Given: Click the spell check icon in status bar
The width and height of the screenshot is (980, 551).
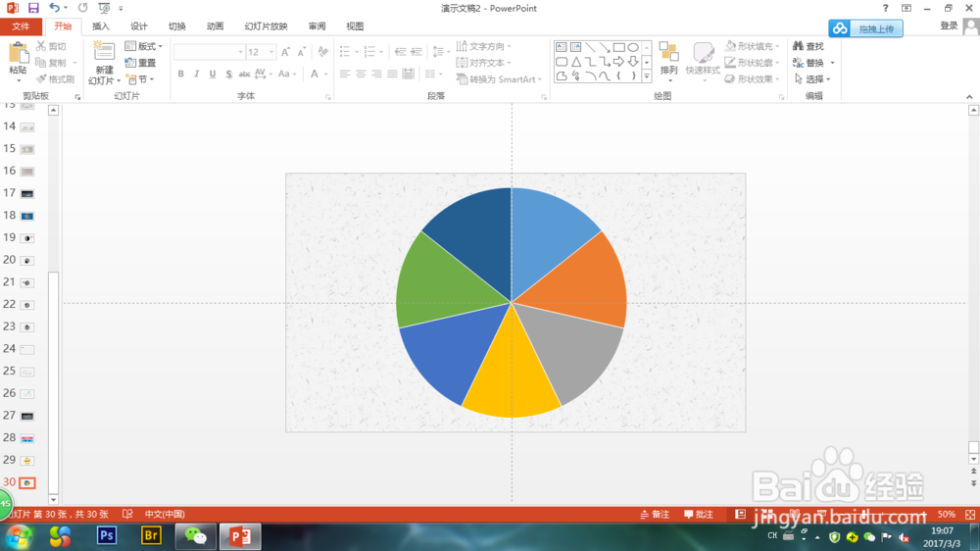Looking at the screenshot, I should click(127, 514).
